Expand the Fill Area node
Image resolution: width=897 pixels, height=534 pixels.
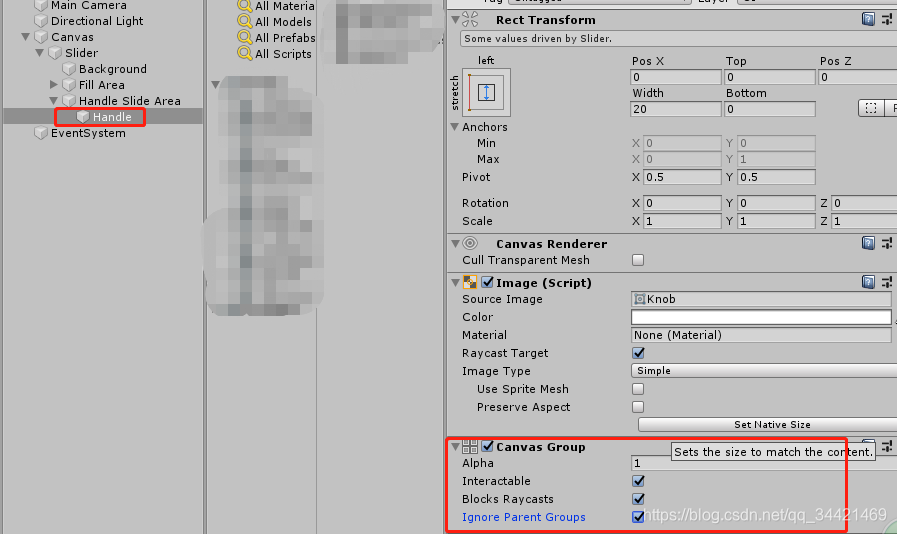tap(54, 85)
